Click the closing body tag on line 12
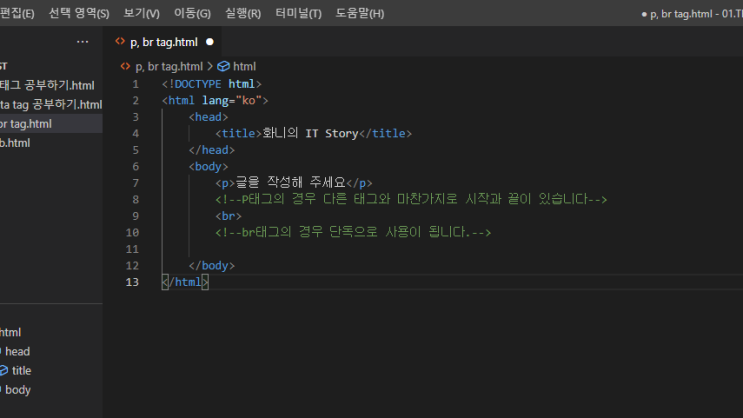The height and width of the screenshot is (418, 743). (211, 266)
